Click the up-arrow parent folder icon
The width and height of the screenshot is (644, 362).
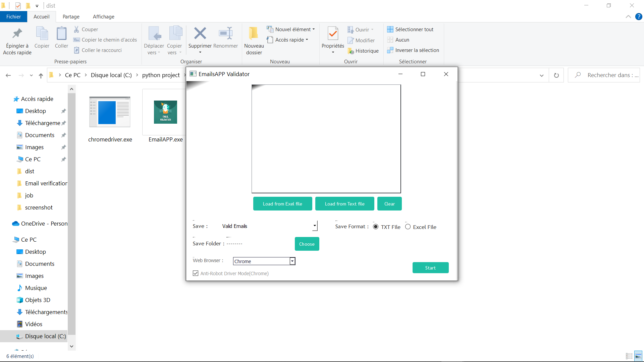point(41,75)
